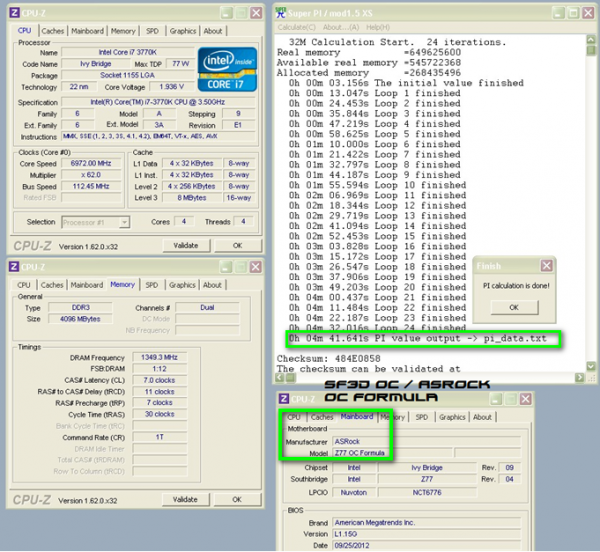Click the LPCIO chip value NCT6776
The width and height of the screenshot is (600, 552).
pyautogui.click(x=427, y=492)
